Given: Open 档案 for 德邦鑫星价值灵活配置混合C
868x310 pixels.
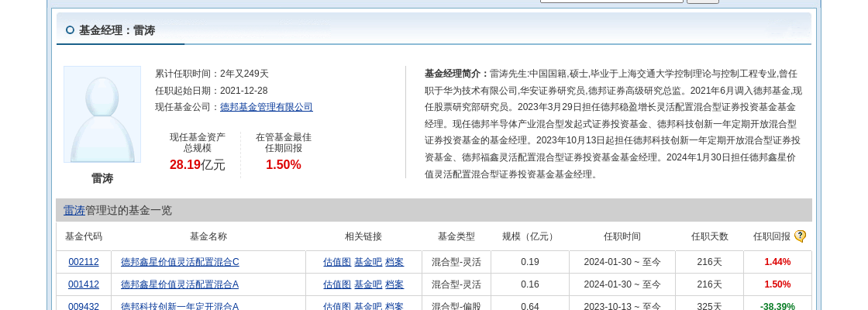Looking at the screenshot, I should pyautogui.click(x=394, y=262).
